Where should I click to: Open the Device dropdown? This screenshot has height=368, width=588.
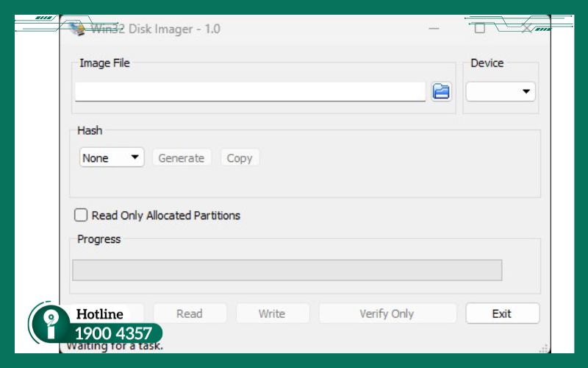click(501, 91)
